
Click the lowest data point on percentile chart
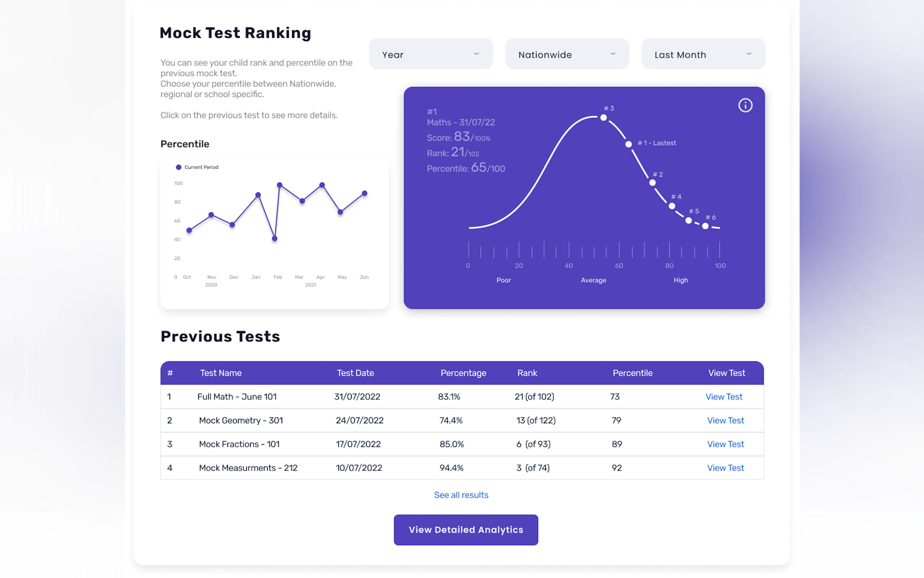pos(274,238)
